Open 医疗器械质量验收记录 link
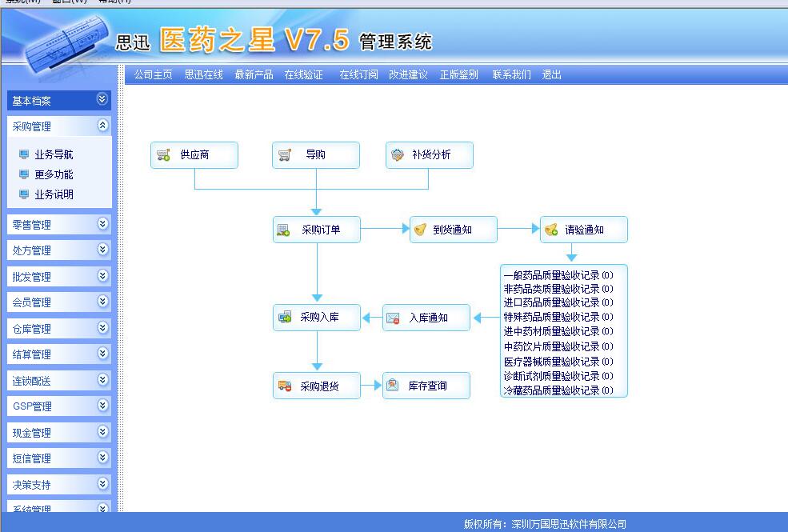The image size is (788, 532). (x=558, y=362)
